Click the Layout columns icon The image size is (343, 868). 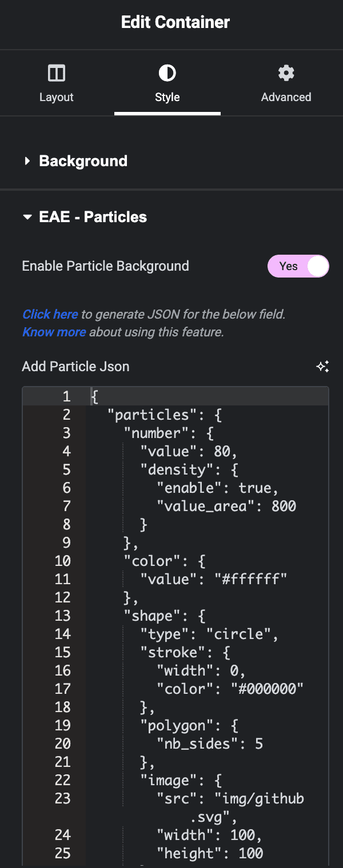(x=56, y=73)
